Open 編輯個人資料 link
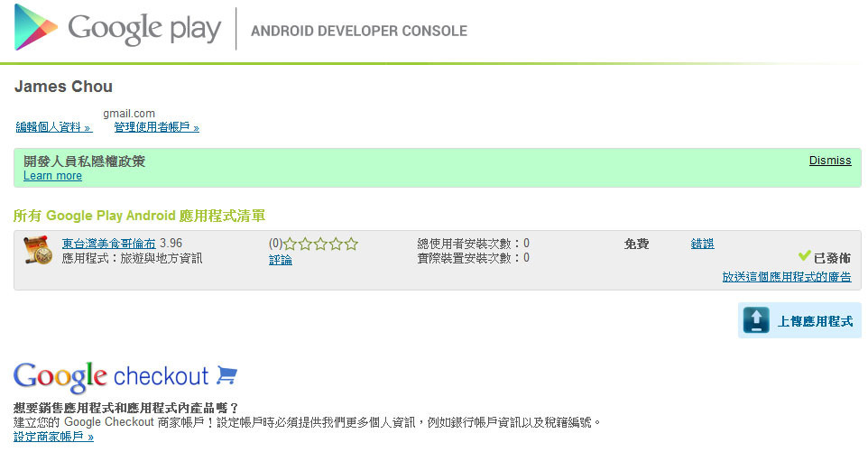Viewport: 868px width, 452px height. click(x=54, y=127)
